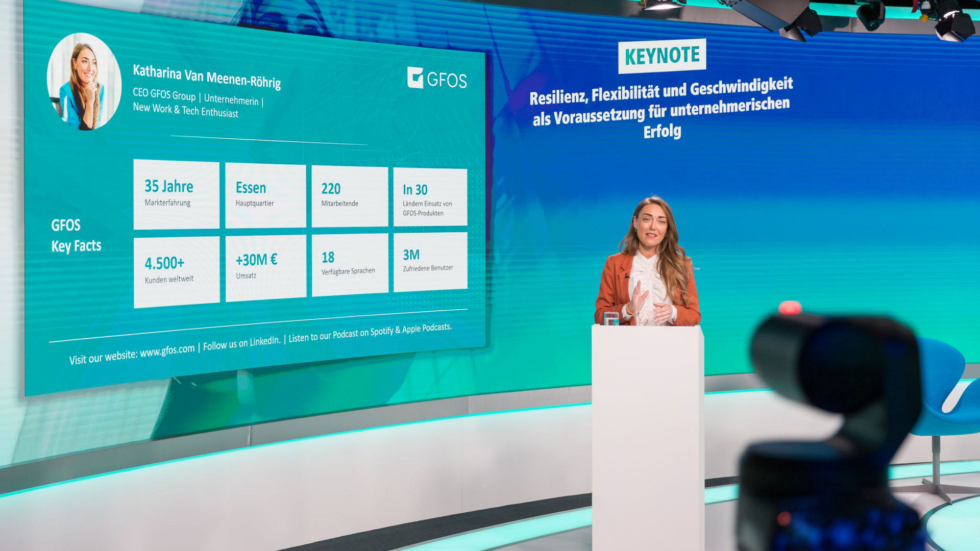Click the speaker's round portrait photo
This screenshot has width=980, height=551.
click(x=84, y=81)
